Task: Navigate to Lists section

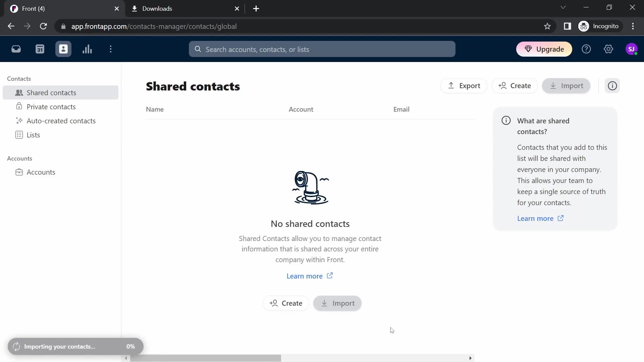Action: coord(34,135)
